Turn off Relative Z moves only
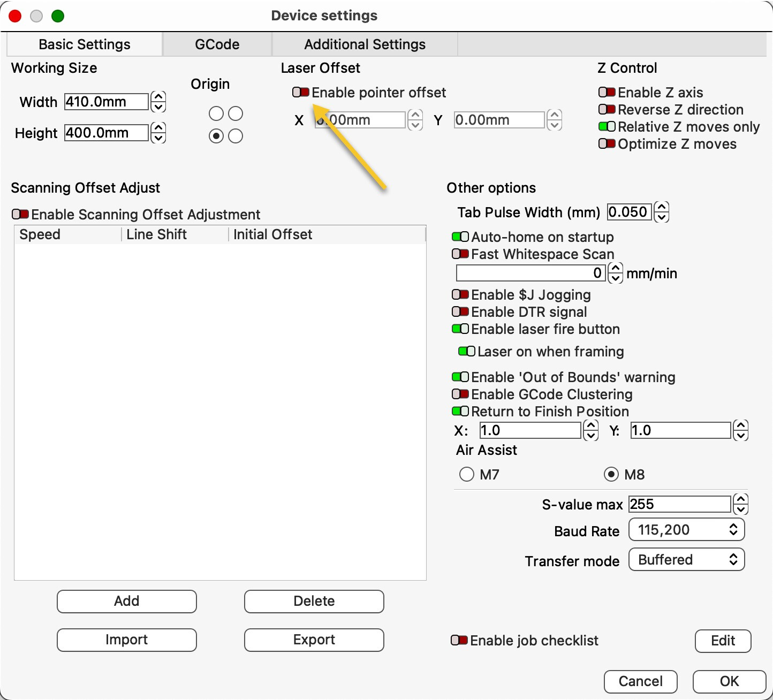 (607, 127)
